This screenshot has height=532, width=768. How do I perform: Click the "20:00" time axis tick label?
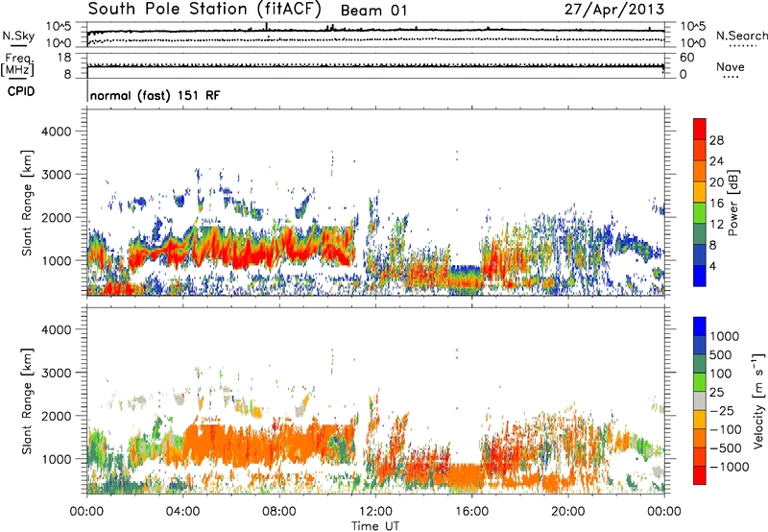coord(568,512)
